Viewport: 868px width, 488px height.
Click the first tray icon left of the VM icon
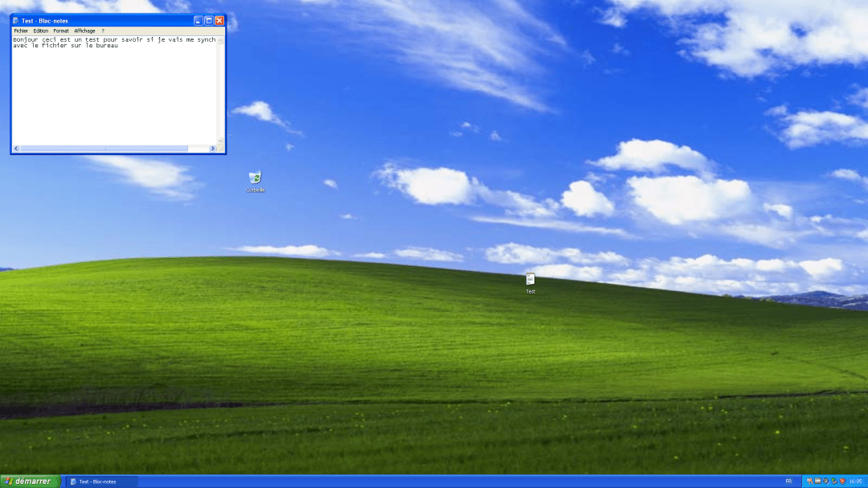click(809, 481)
